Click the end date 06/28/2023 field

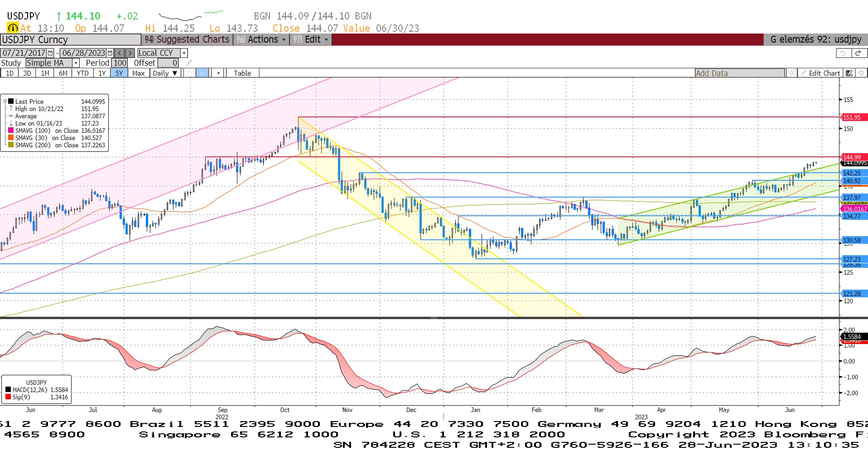[x=83, y=53]
